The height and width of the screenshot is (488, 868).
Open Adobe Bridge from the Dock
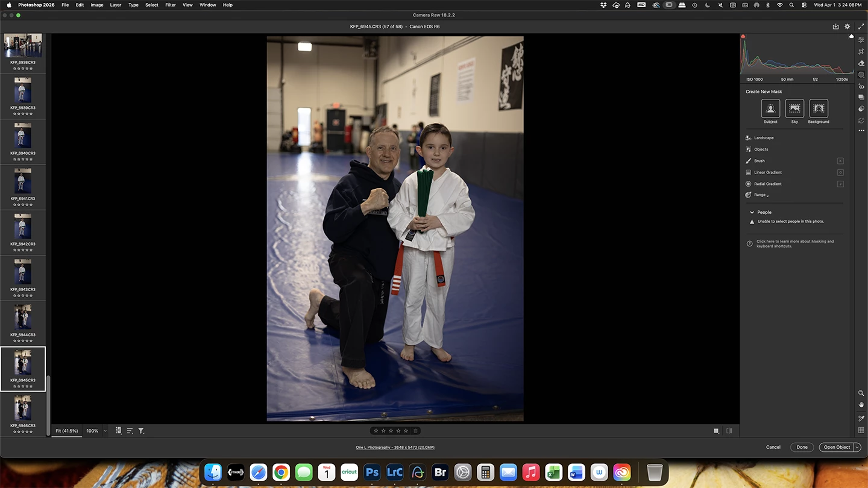tap(440, 472)
